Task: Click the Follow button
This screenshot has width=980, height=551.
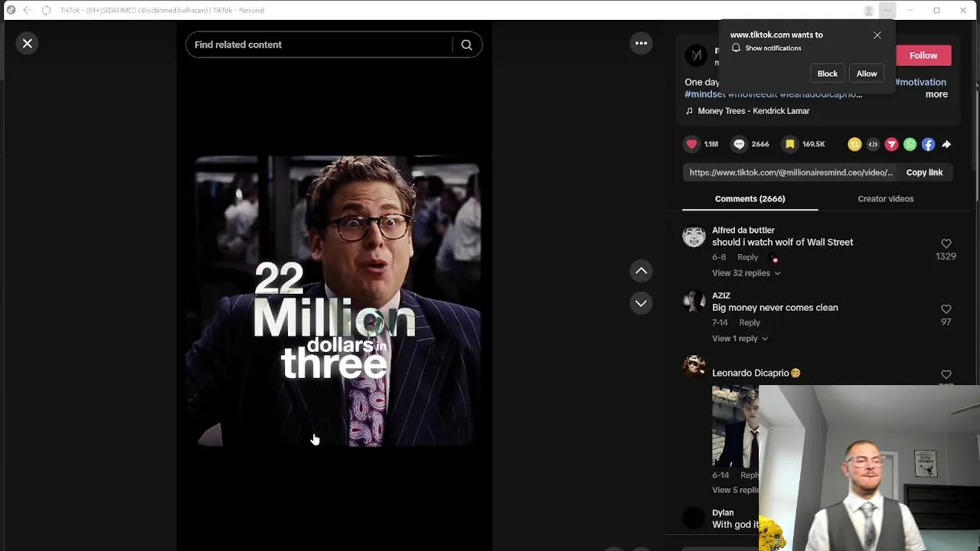Action: coord(923,55)
